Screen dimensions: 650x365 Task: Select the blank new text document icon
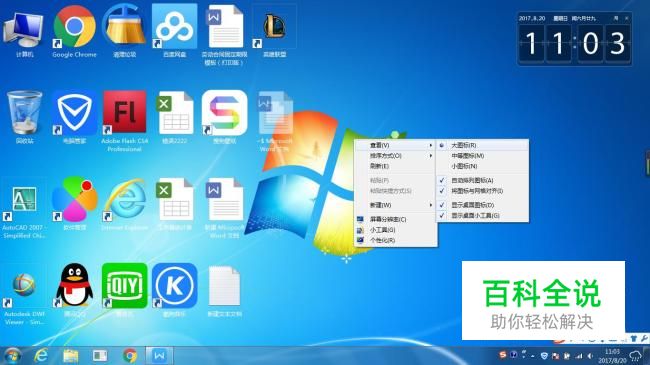(224, 291)
